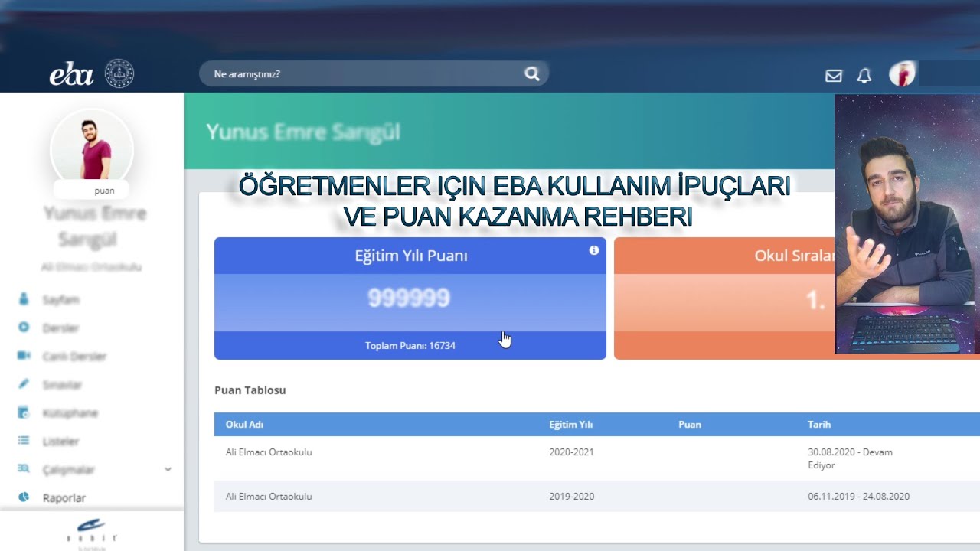The width and height of the screenshot is (980, 551).
Task: Click the Canlı Dersler camera icon
Action: pyautogui.click(x=24, y=356)
